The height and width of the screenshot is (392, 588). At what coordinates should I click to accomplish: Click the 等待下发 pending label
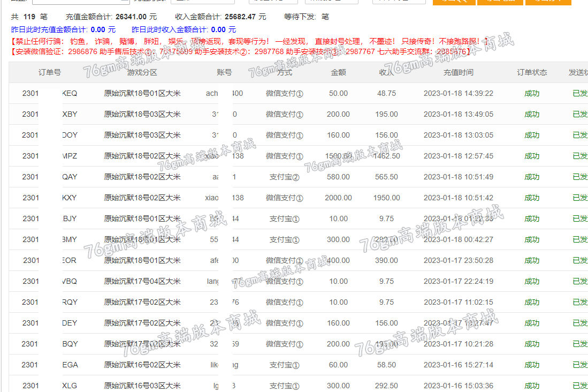(x=300, y=17)
